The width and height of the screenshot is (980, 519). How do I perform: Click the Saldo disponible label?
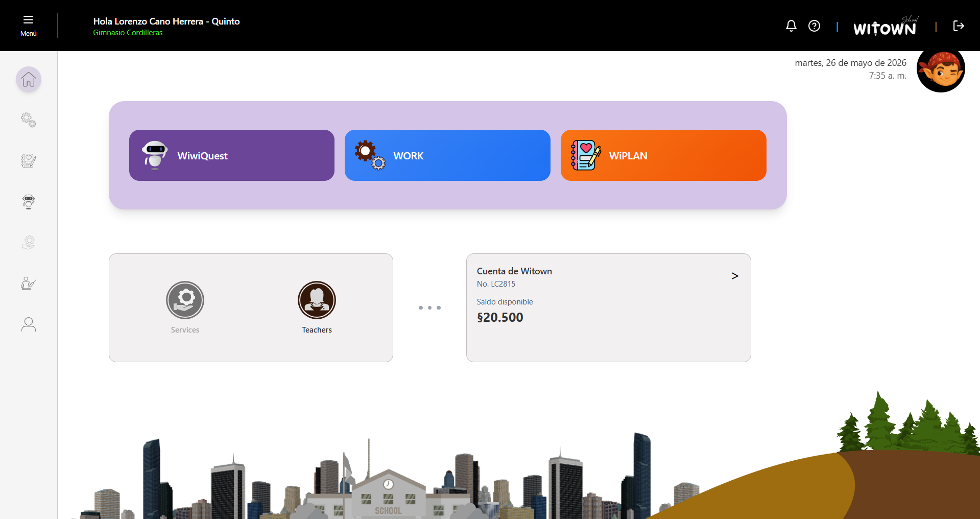coord(505,302)
